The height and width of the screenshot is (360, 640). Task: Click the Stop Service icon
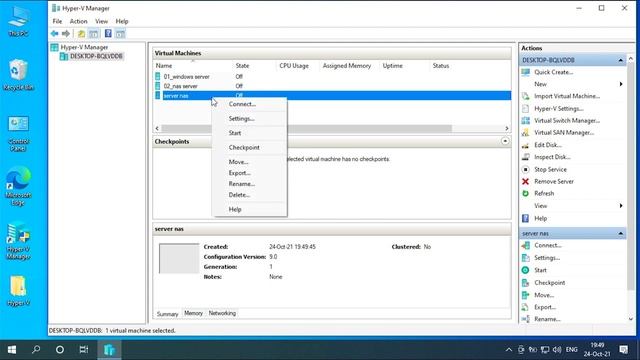526,169
